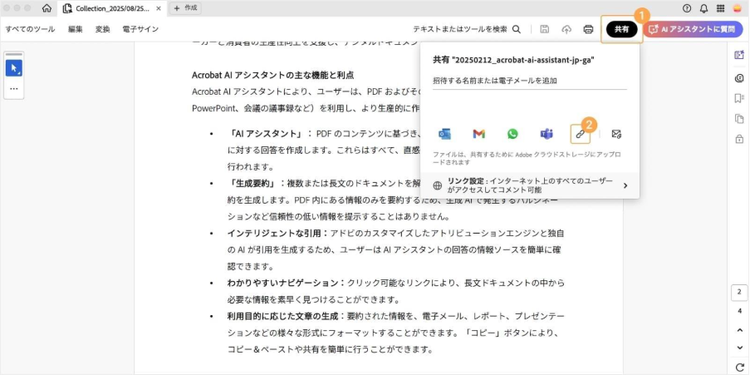Go to Acrobat home screen
This screenshot has height=375, width=750.
point(47,8)
